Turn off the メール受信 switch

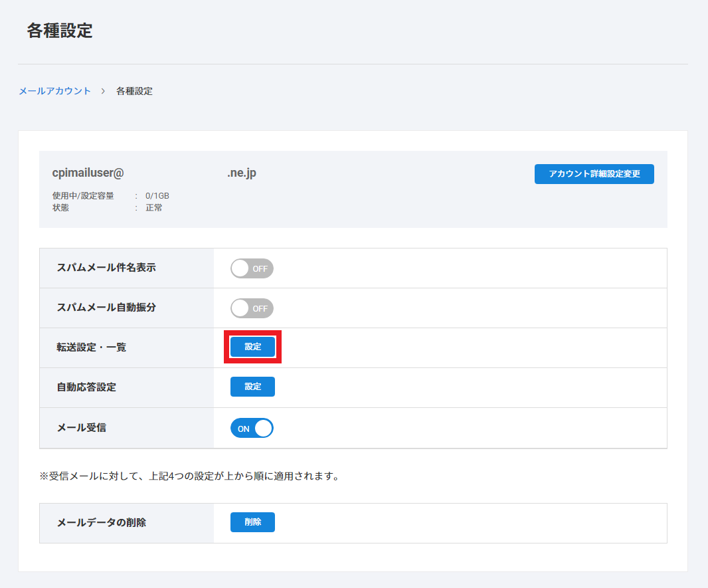(x=252, y=429)
